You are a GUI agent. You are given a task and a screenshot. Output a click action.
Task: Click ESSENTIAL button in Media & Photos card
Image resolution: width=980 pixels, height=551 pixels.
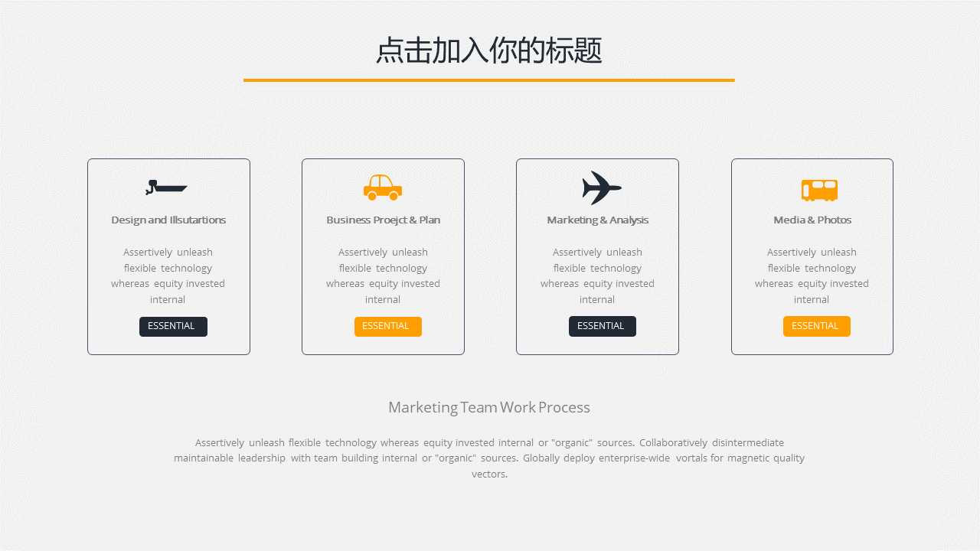click(816, 326)
